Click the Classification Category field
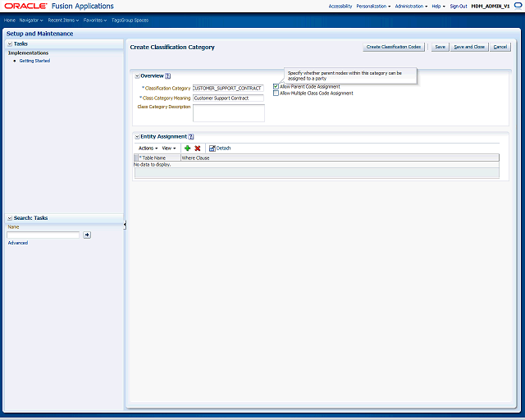The height and width of the screenshot is (420, 525). click(228, 88)
